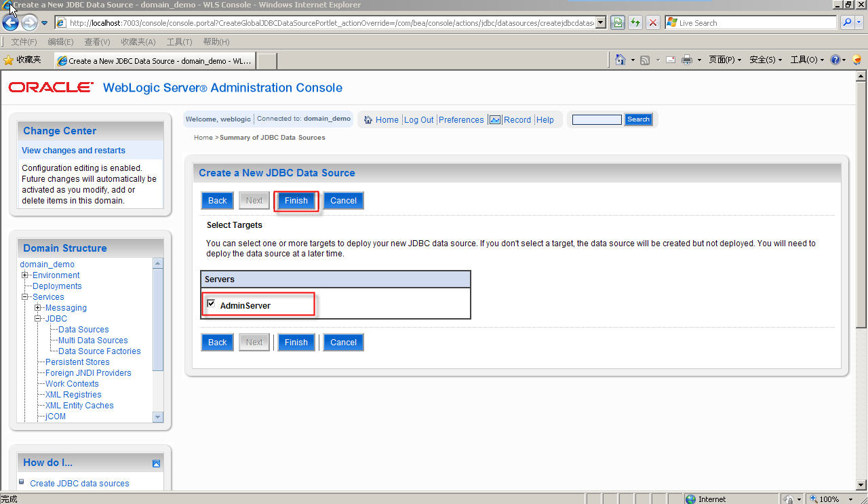This screenshot has width=868, height=504.
Task: Open Deployments in Domain Structure
Action: 57,286
